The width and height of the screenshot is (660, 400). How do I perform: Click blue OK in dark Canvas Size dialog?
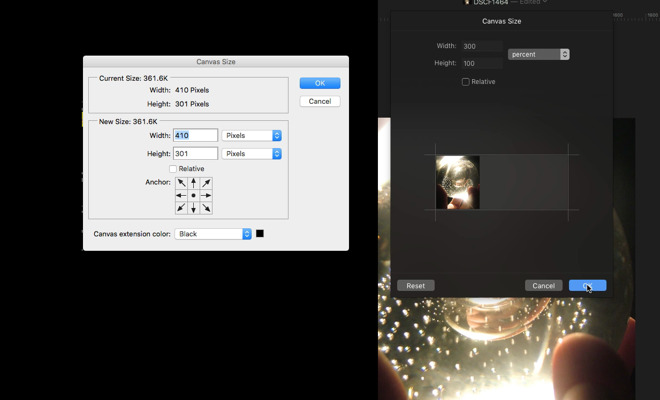[588, 285]
